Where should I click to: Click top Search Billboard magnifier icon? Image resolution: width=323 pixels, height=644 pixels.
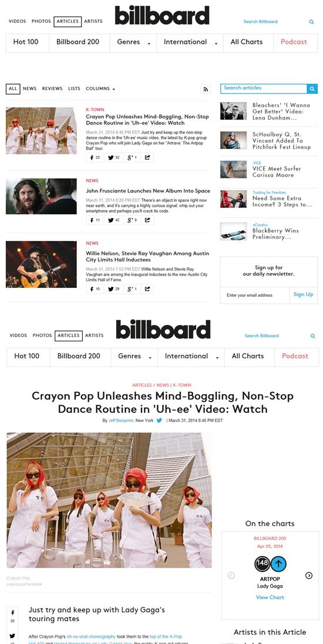coord(311,22)
